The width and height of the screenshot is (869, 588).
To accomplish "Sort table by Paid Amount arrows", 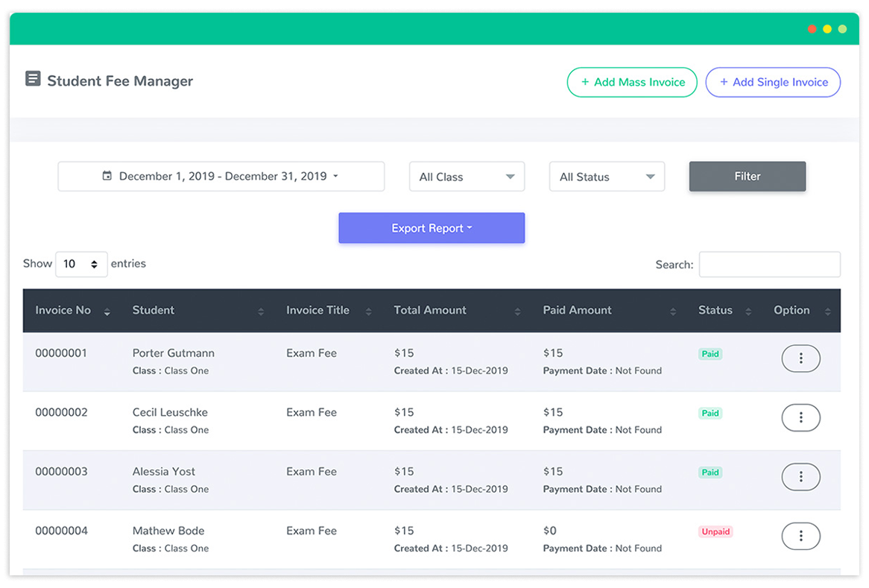I will [673, 312].
